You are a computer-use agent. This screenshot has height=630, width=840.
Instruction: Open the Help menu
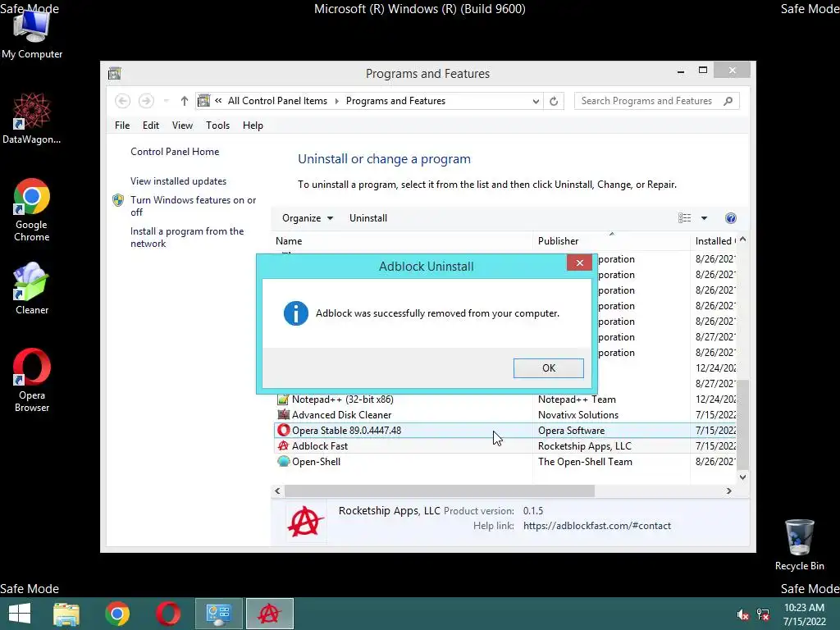tap(253, 126)
